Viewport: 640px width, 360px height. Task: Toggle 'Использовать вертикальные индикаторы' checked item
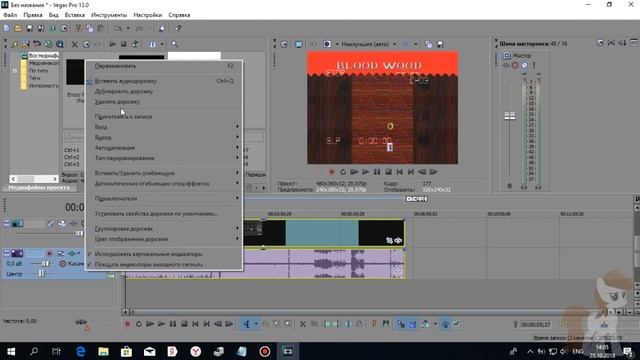(x=165, y=254)
